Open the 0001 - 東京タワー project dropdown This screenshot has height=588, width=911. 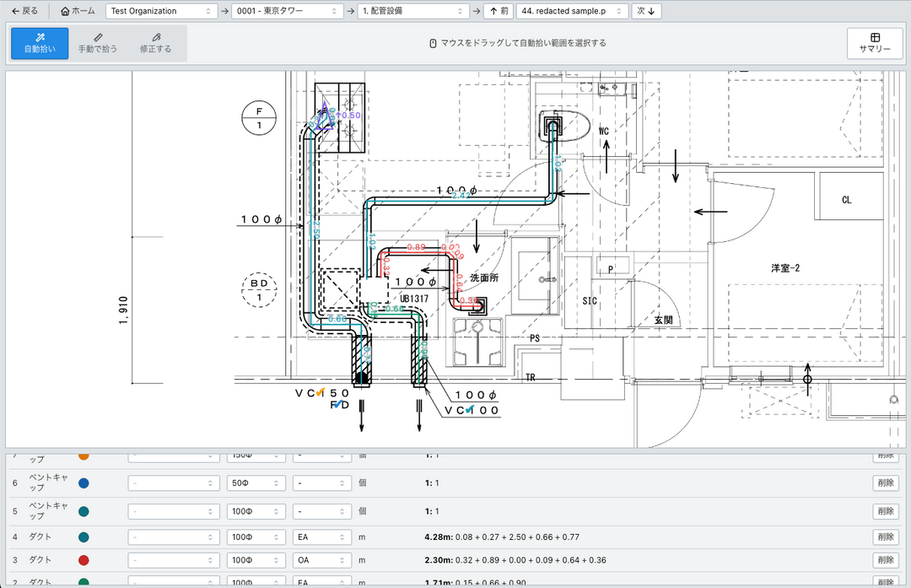[x=287, y=11]
